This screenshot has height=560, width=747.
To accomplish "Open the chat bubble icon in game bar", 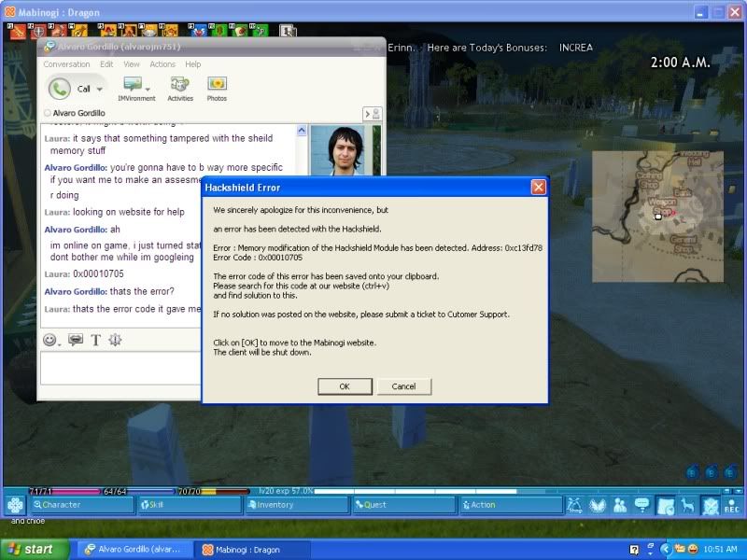I will [x=641, y=505].
